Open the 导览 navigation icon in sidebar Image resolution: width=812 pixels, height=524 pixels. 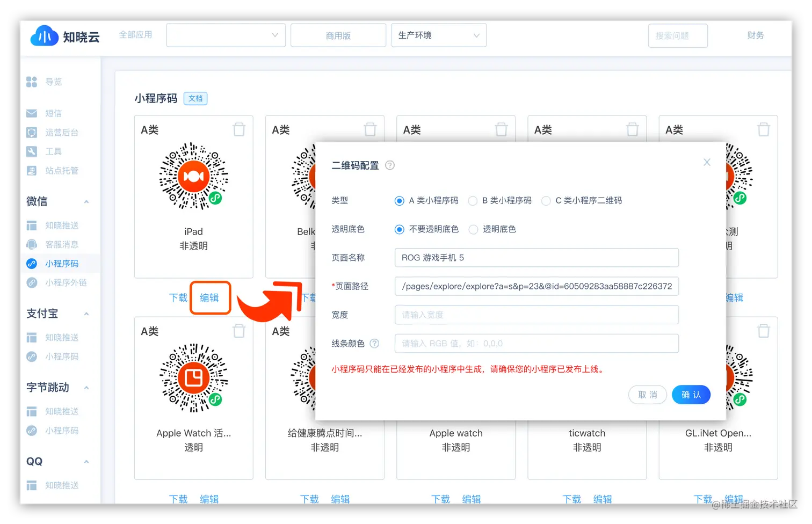pos(32,82)
